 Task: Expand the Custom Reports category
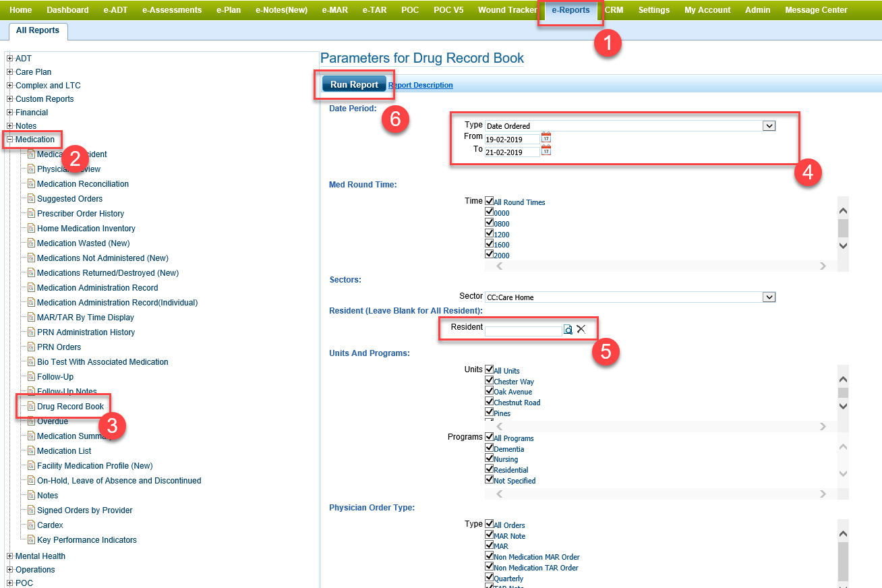pyautogui.click(x=10, y=98)
